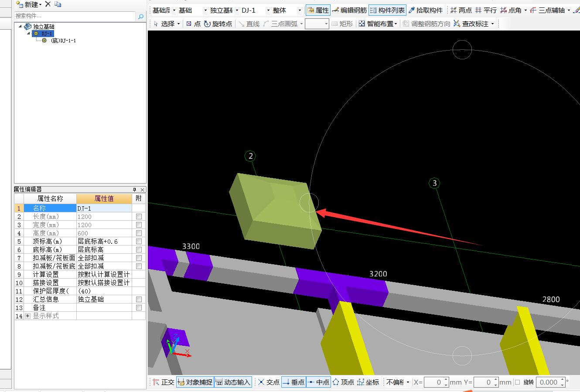Toggle 交点 intersection snap
Image resolution: width=580 pixels, height=392 pixels.
[x=269, y=382]
